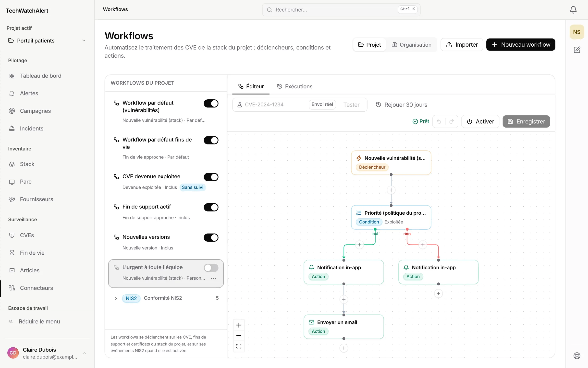Select the Priorité condition node

391,217
